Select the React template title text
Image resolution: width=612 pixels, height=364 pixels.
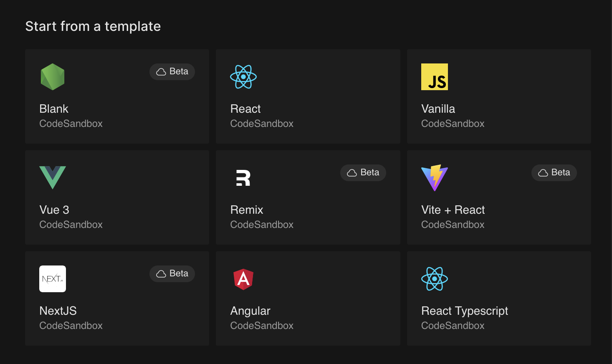[x=245, y=109]
